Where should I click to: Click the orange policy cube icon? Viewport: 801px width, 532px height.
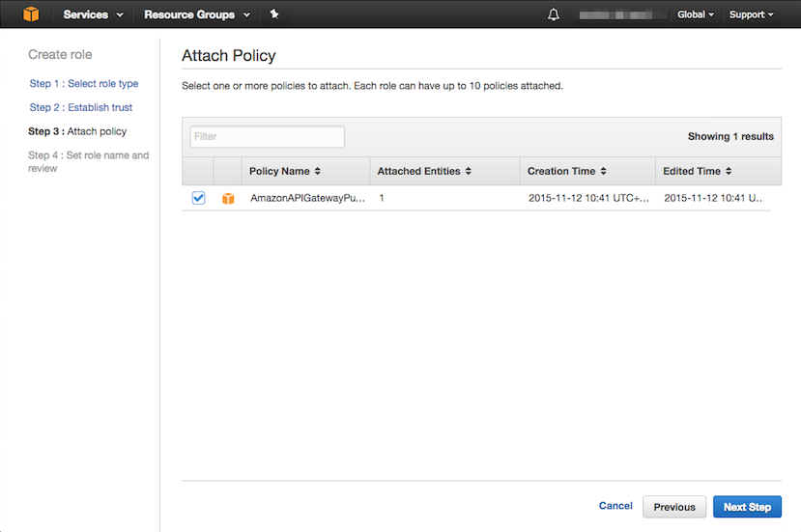228,198
